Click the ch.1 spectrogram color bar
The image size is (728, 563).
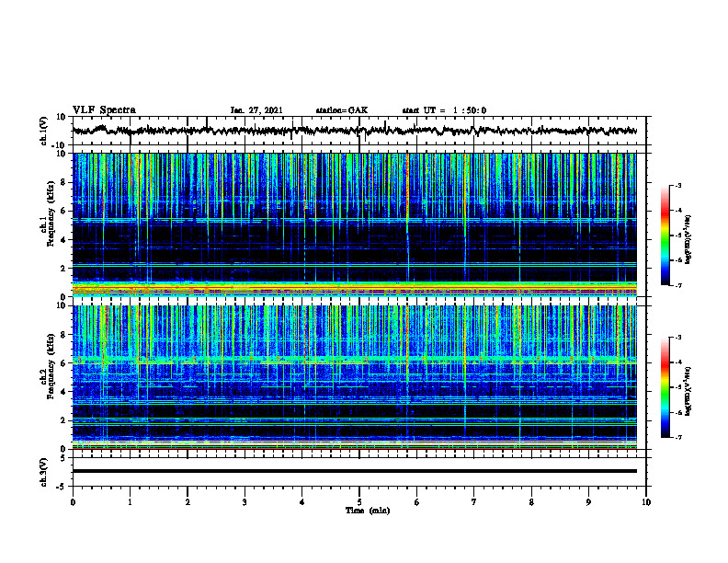coord(665,236)
